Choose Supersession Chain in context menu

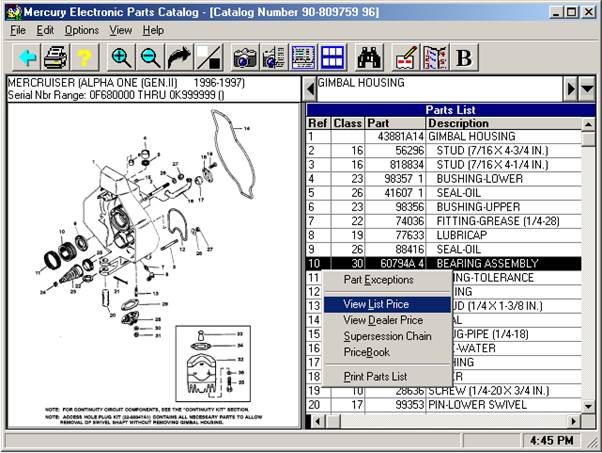pos(387,336)
